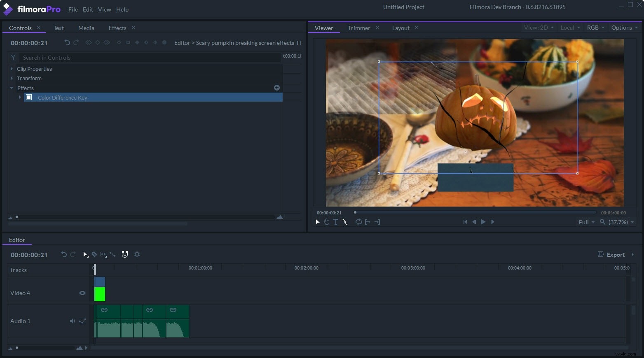Open the View: 2D dropdown
Image resolution: width=644 pixels, height=358 pixels.
[x=539, y=28]
